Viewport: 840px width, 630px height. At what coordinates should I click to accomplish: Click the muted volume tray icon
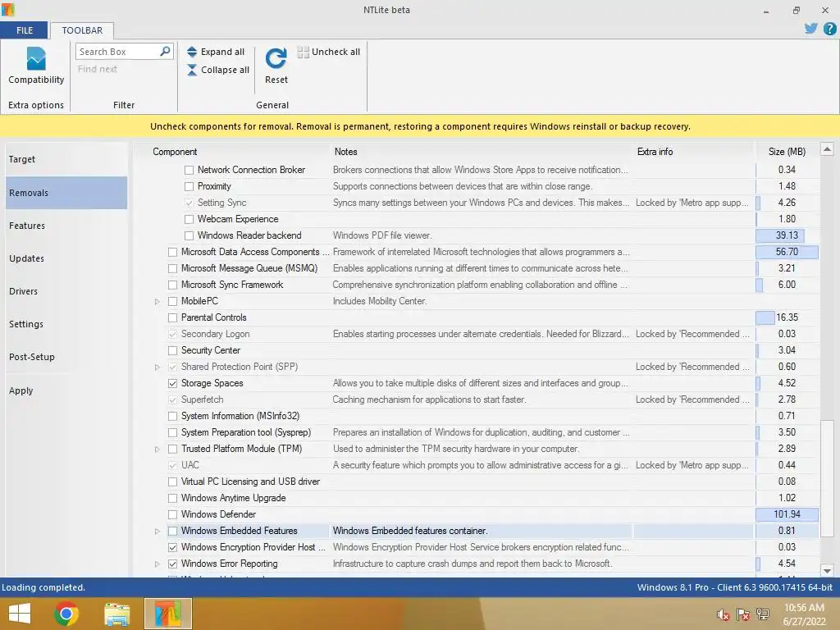pos(724,614)
